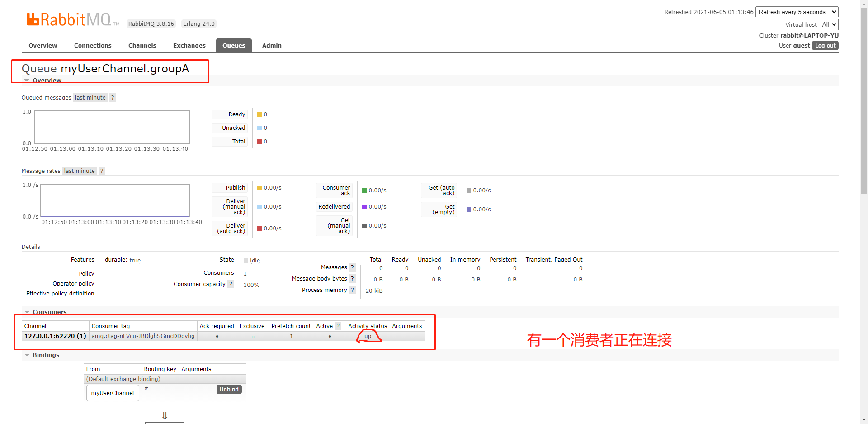Click the RabbitMQ 3.8.16 version label
Screen dimensions: 868x424
151,24
